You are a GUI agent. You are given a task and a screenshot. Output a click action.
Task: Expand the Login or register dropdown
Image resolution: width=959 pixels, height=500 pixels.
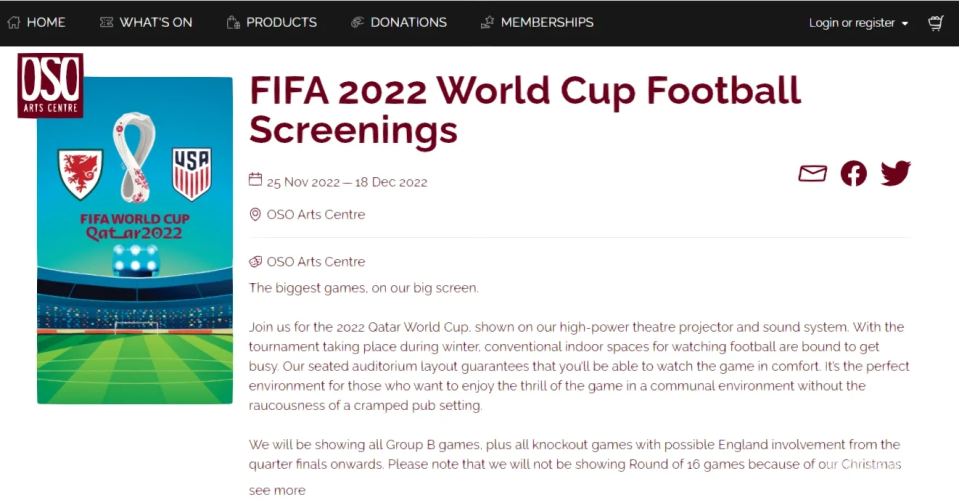click(x=858, y=23)
